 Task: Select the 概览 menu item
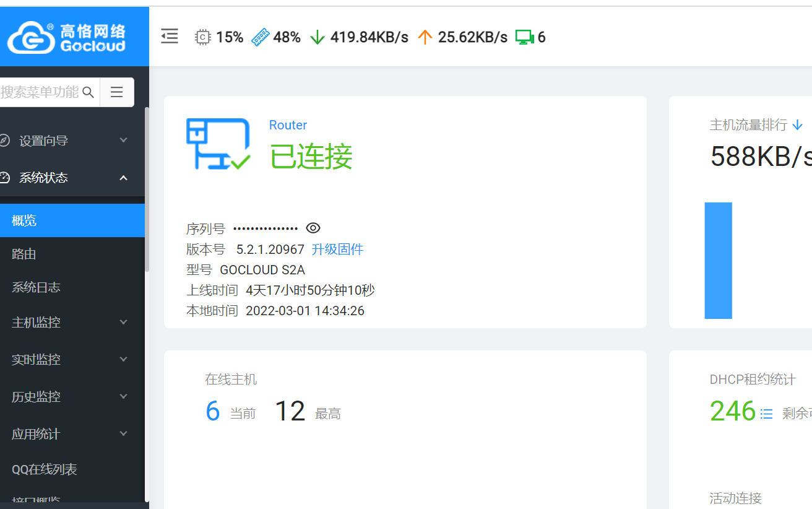point(72,220)
